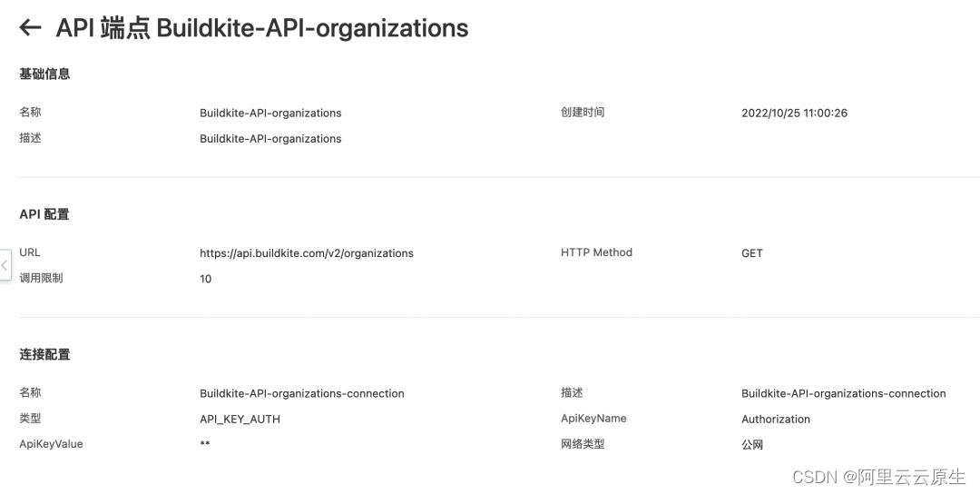Click the 描述 label under 基础信息
This screenshot has width=980, height=494.
point(30,137)
